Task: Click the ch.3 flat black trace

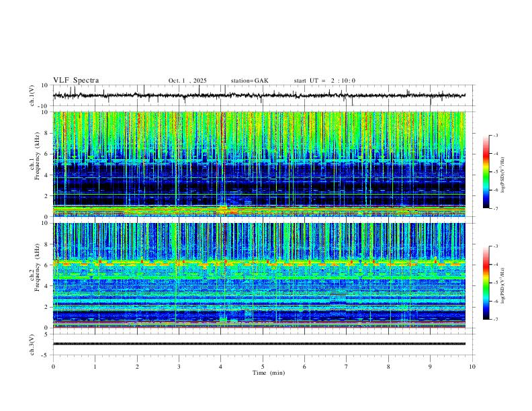Action: [x=259, y=344]
